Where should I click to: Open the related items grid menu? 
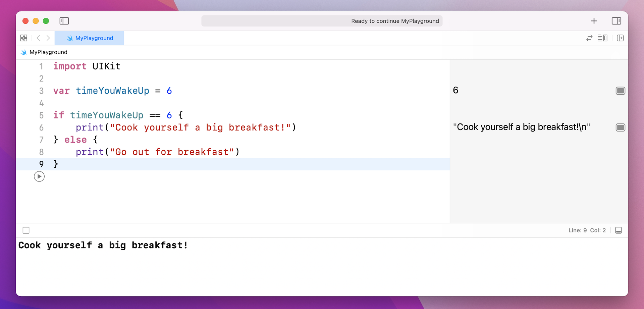click(24, 38)
